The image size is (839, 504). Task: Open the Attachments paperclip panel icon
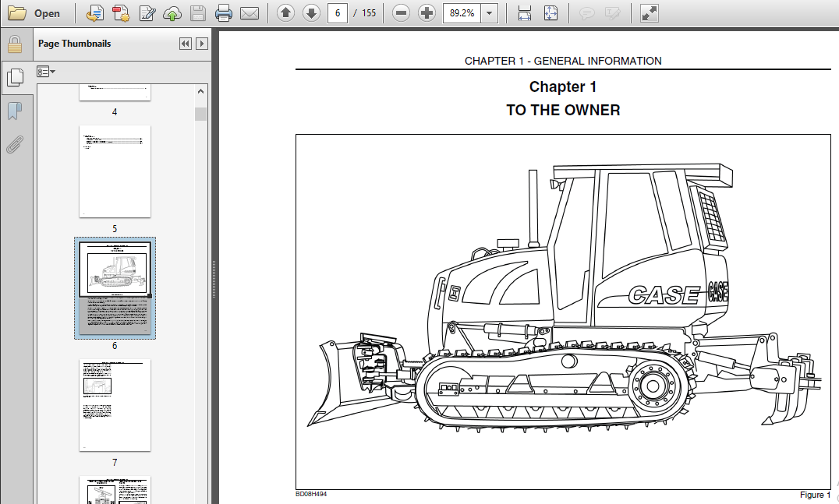pyautogui.click(x=15, y=144)
